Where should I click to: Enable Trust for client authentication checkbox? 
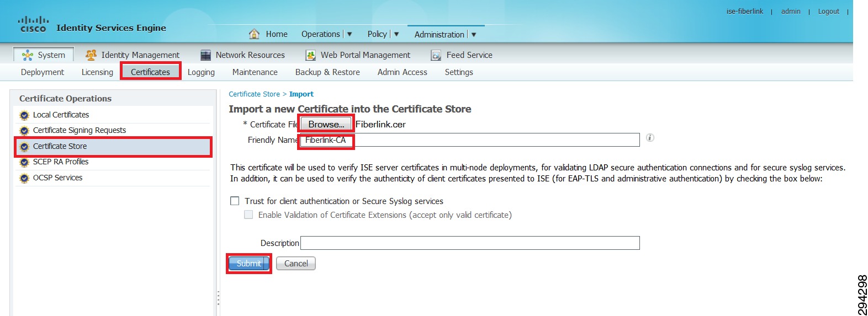click(x=235, y=201)
